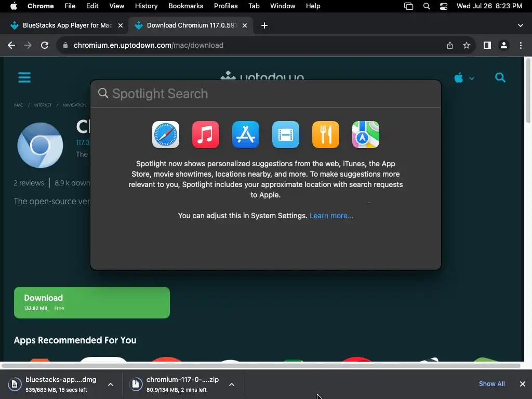This screenshot has width=532, height=399.
Task: Open the Apple menu
Action: [14, 6]
